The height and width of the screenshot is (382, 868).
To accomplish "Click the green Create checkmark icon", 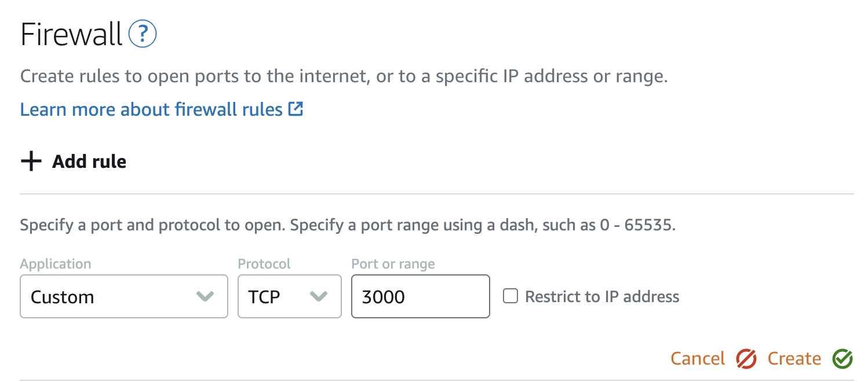I will [x=843, y=359].
